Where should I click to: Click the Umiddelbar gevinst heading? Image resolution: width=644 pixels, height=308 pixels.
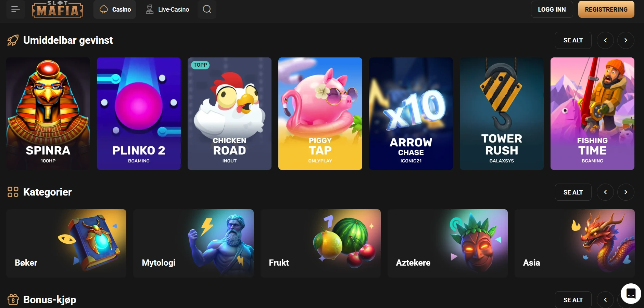click(x=68, y=40)
